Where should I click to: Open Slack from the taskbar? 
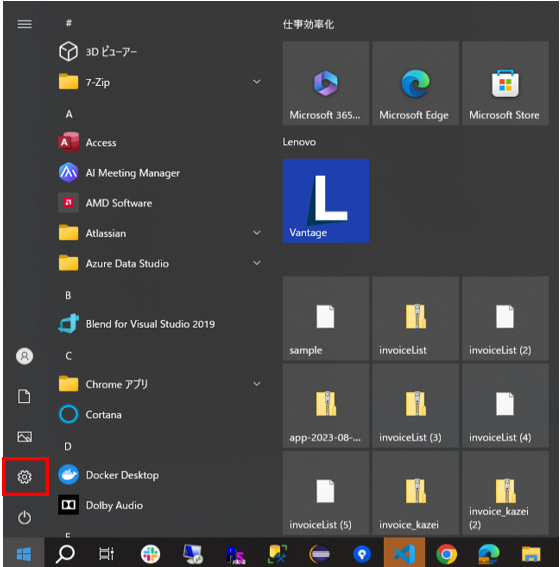click(150, 554)
